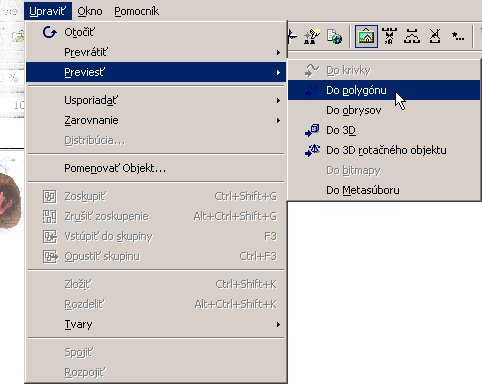
Task: Click the crossed-out glue point toolbar icon
Action: 435,36
